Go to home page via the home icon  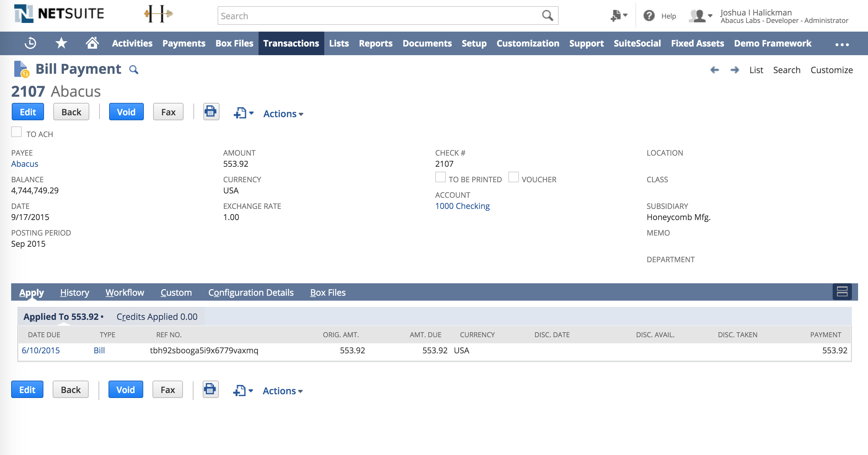point(92,43)
